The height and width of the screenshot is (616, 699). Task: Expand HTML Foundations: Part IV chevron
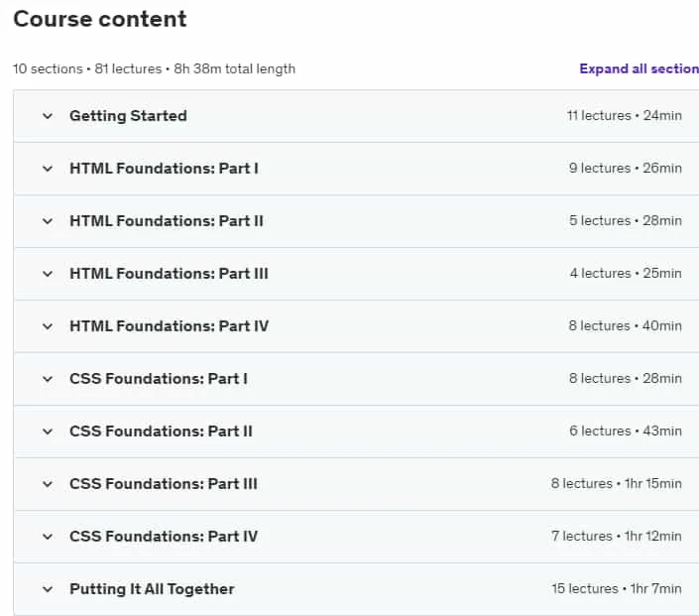click(x=48, y=326)
